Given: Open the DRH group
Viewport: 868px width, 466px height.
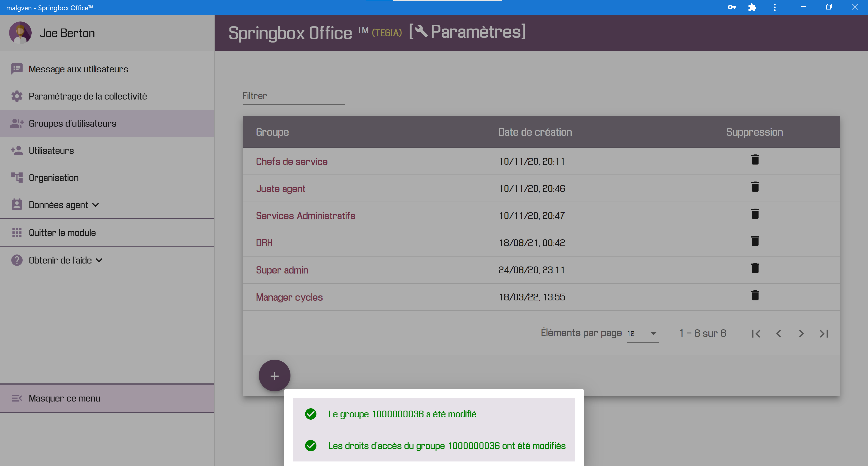Looking at the screenshot, I should [x=264, y=243].
